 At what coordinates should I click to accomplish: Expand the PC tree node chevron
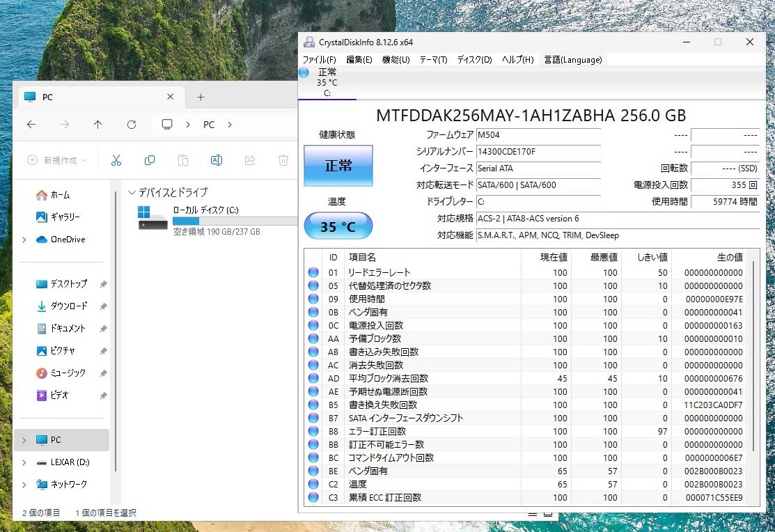[x=24, y=440]
